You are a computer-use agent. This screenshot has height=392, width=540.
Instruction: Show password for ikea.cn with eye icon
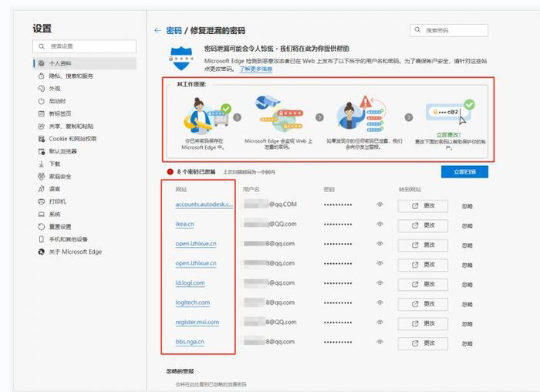380,225
